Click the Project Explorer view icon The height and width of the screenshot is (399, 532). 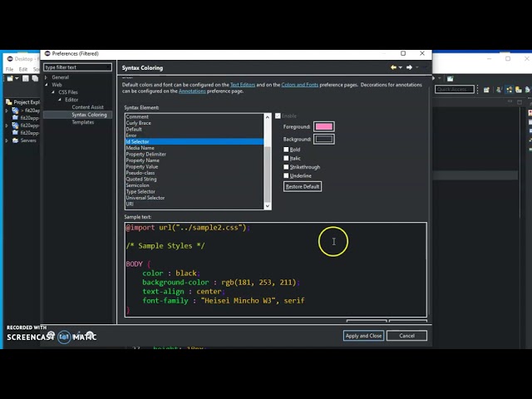coord(9,101)
